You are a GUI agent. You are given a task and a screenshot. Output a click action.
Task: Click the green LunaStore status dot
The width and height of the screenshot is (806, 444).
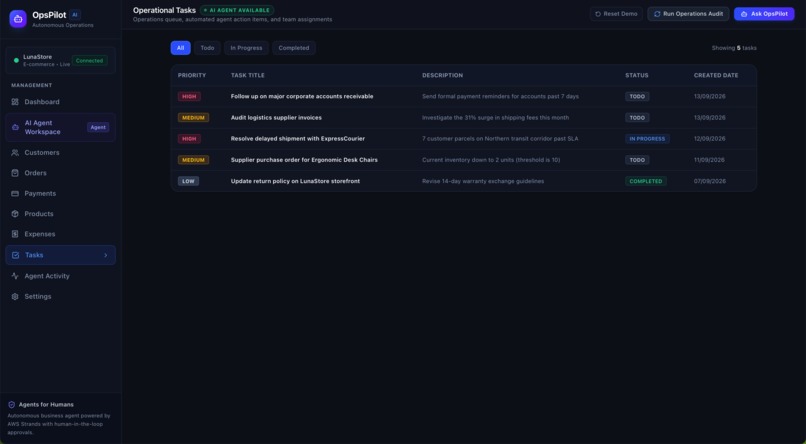click(x=16, y=60)
